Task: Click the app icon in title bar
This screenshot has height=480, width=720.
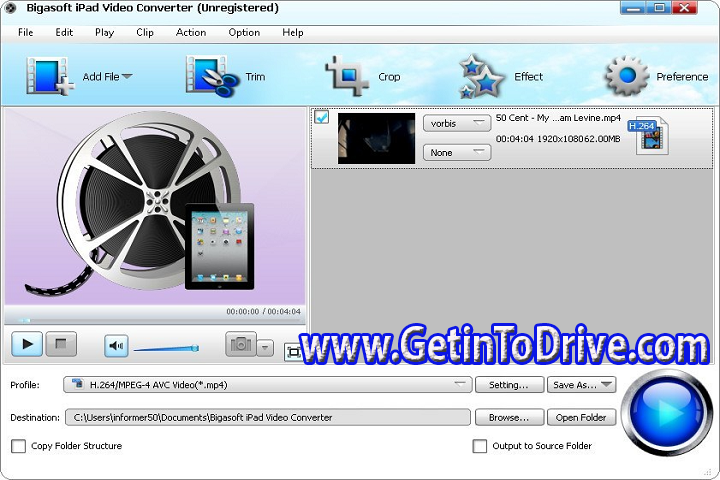Action: coord(10,8)
